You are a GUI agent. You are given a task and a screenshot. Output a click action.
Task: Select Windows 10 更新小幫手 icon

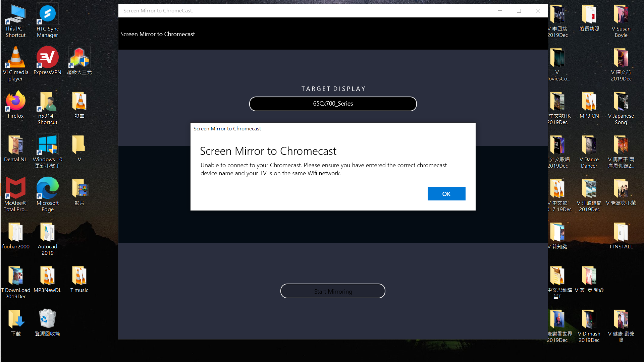(x=47, y=152)
